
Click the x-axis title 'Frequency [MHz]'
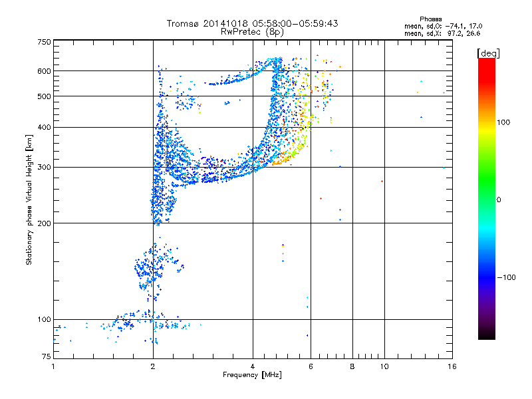pyautogui.click(x=252, y=375)
